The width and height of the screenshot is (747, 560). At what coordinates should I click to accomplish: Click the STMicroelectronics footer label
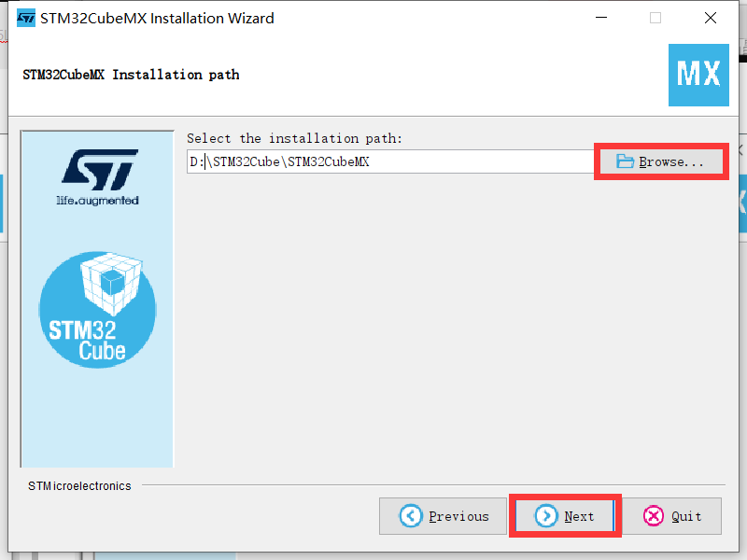coord(79,485)
